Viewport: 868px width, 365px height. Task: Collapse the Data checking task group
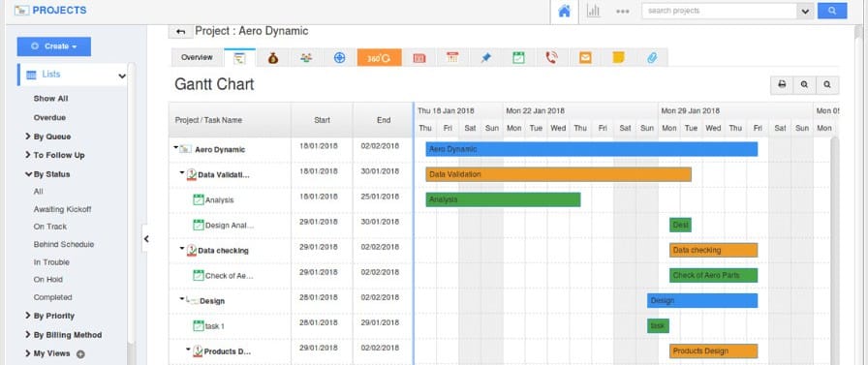click(182, 248)
